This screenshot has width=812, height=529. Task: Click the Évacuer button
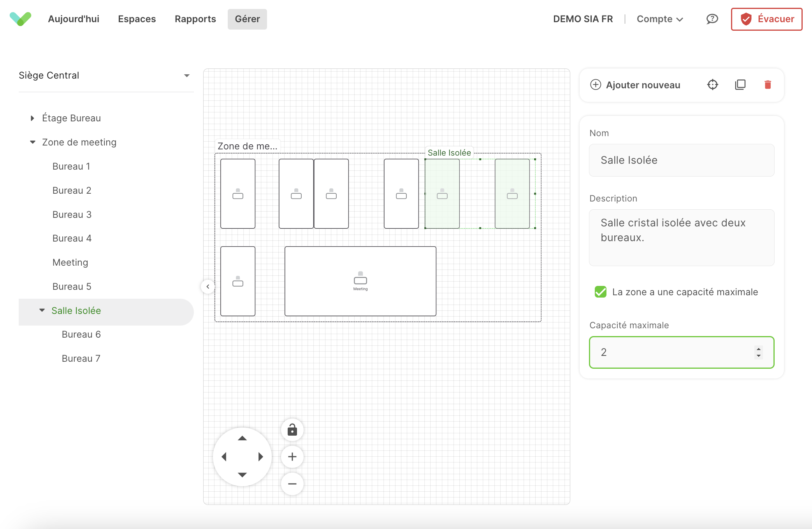(x=766, y=19)
